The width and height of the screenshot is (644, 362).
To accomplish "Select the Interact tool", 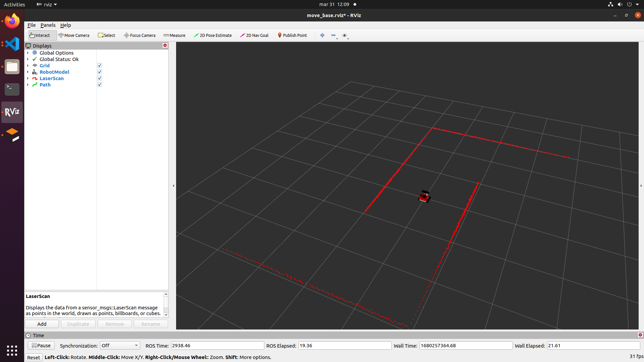I will [x=42, y=35].
